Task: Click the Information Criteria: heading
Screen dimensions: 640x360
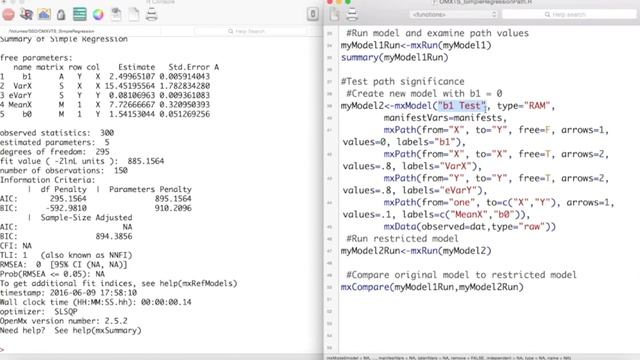Action: (x=48, y=180)
